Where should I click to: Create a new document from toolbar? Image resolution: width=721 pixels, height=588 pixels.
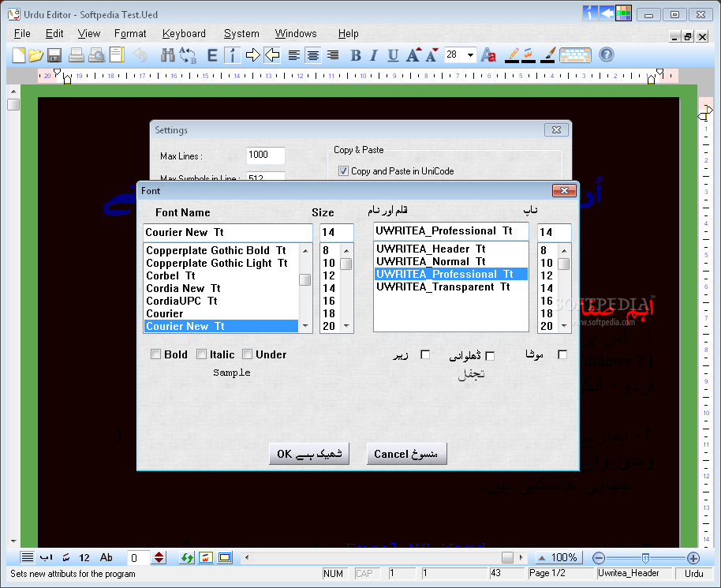tap(18, 55)
